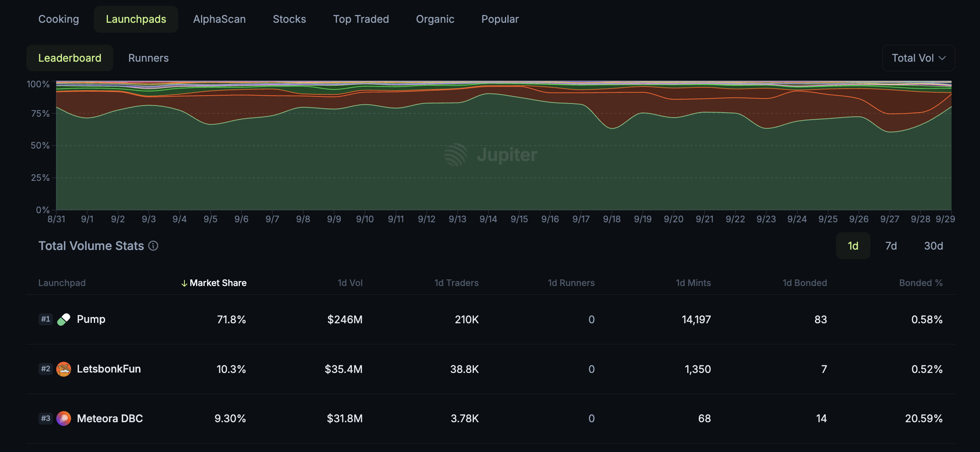Image resolution: width=980 pixels, height=452 pixels.
Task: Click the Meteora DBC launchpad name
Action: pyautogui.click(x=110, y=418)
